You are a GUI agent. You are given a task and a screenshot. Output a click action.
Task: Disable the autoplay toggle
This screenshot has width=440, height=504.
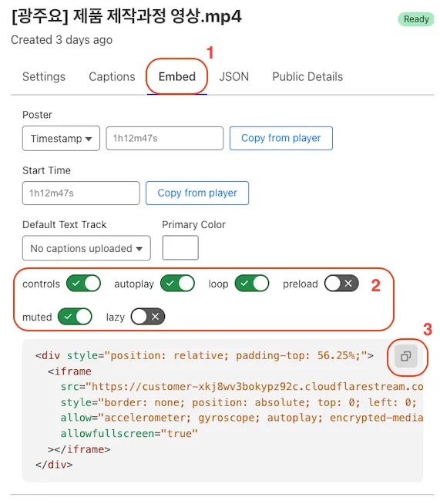coord(177,284)
